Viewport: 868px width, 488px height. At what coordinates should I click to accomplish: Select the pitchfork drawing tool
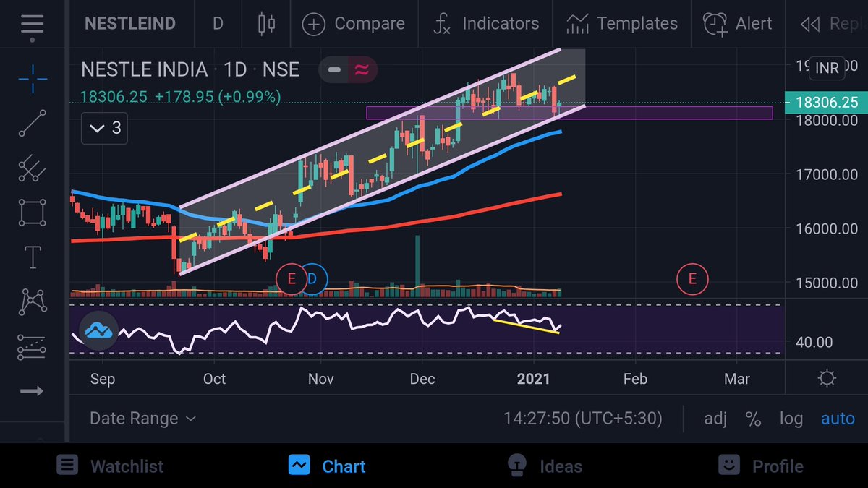pyautogui.click(x=33, y=168)
